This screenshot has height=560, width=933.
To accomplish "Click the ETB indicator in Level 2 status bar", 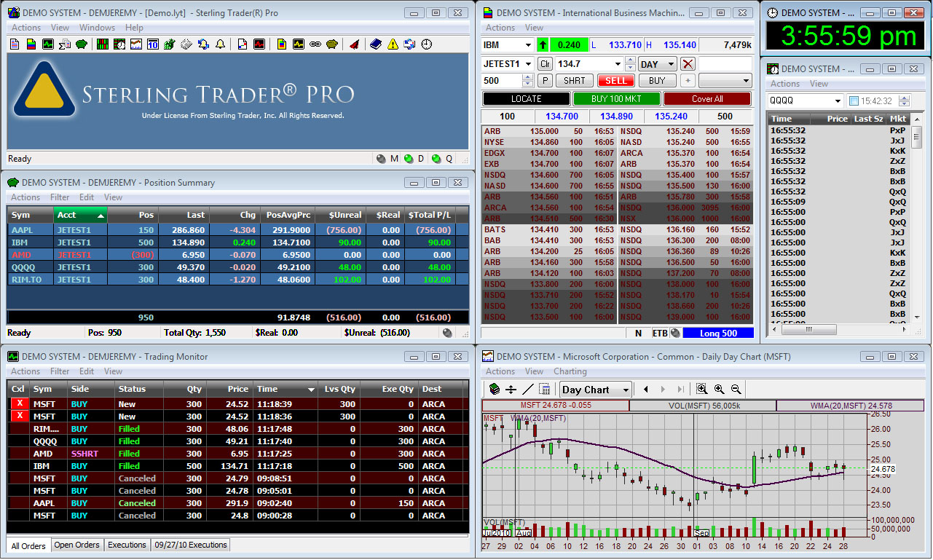I will [660, 334].
